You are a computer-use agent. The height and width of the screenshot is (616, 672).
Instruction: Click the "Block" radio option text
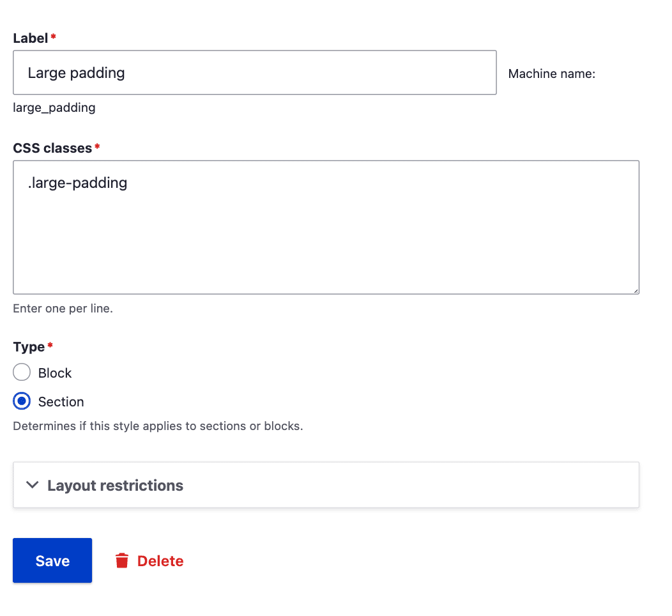pos(55,373)
